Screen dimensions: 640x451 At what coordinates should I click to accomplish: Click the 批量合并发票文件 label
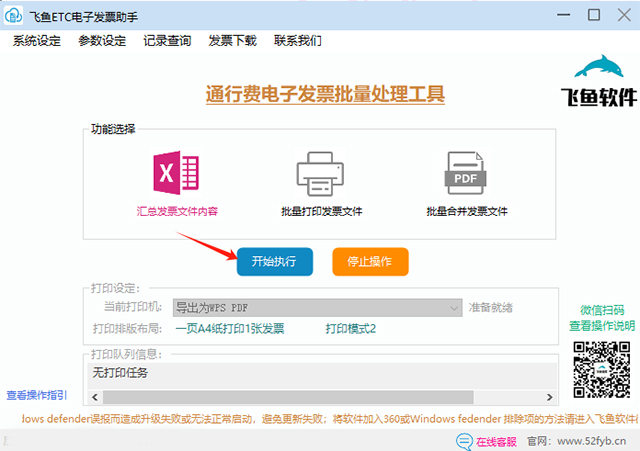[x=467, y=211]
